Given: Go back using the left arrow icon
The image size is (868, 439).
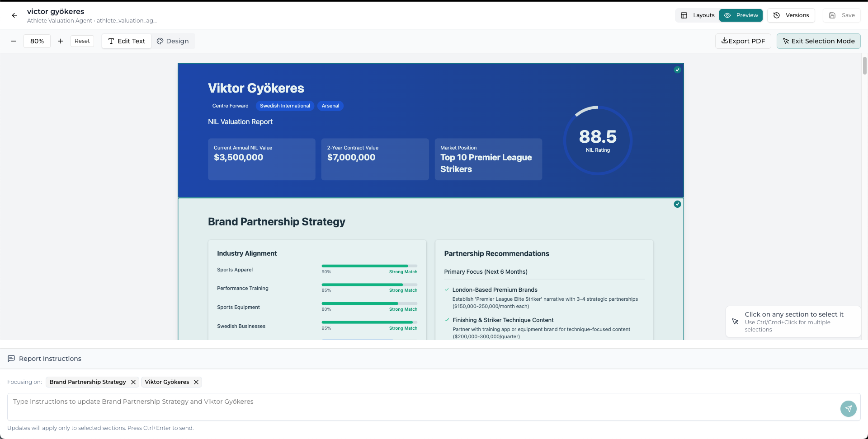Looking at the screenshot, I should pyautogui.click(x=14, y=15).
